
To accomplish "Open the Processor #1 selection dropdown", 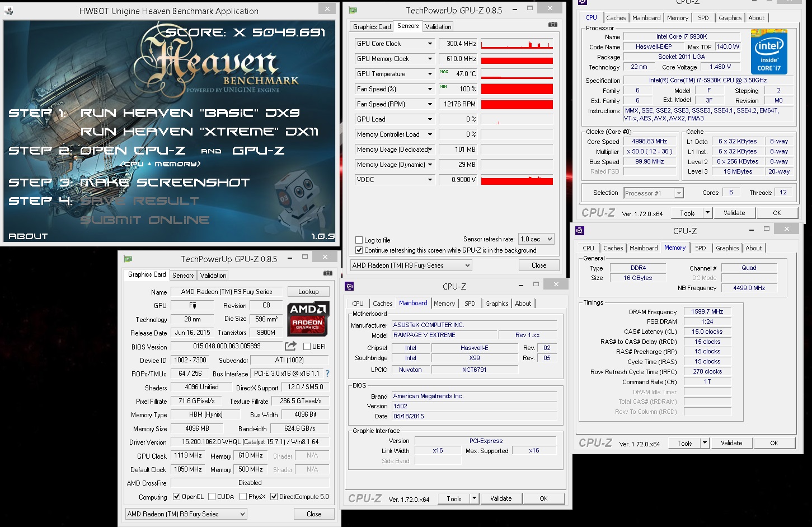I will [x=654, y=193].
